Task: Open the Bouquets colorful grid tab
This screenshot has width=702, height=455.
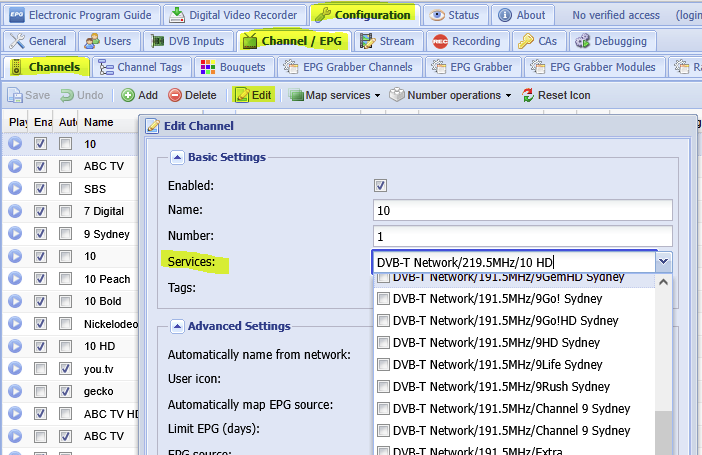Action: coord(232,67)
